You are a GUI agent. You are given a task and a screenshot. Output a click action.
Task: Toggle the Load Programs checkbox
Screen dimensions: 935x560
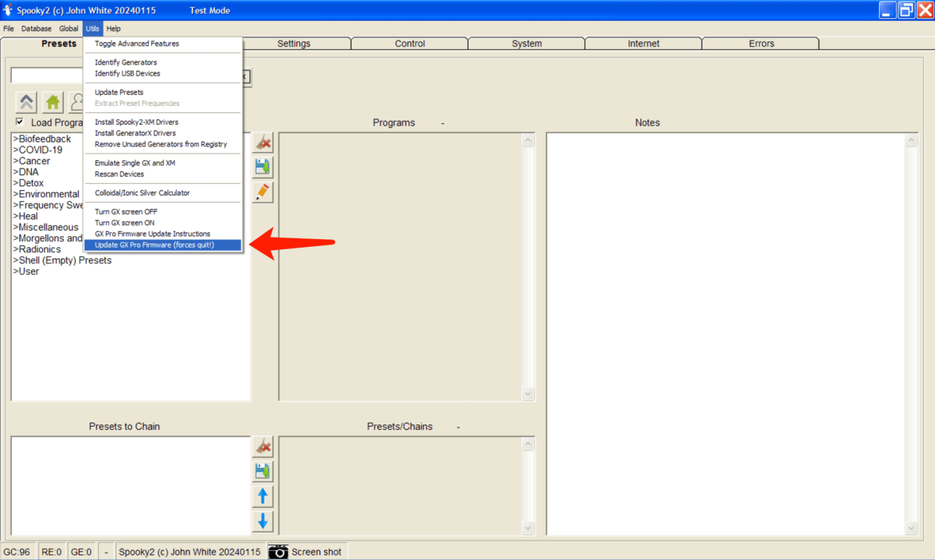click(x=19, y=122)
